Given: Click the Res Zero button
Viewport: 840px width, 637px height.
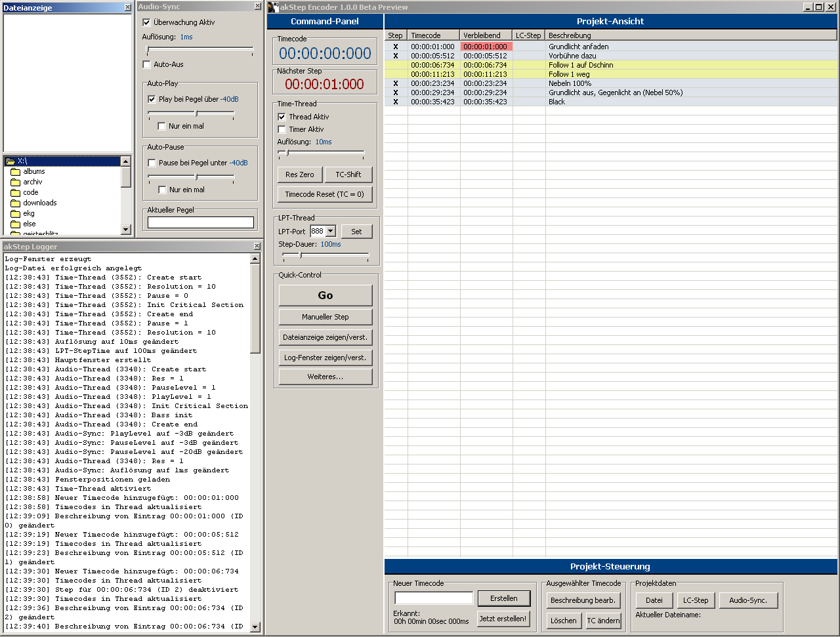Looking at the screenshot, I should (x=300, y=175).
